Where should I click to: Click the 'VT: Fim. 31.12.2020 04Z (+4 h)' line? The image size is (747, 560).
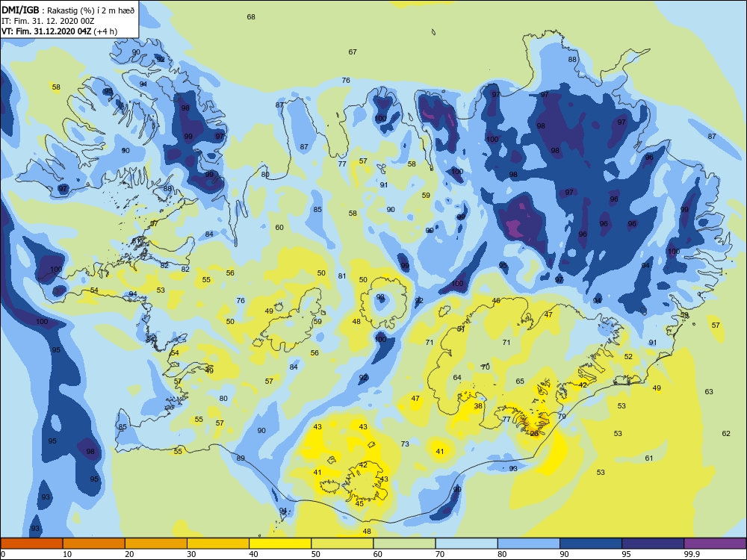(60, 31)
